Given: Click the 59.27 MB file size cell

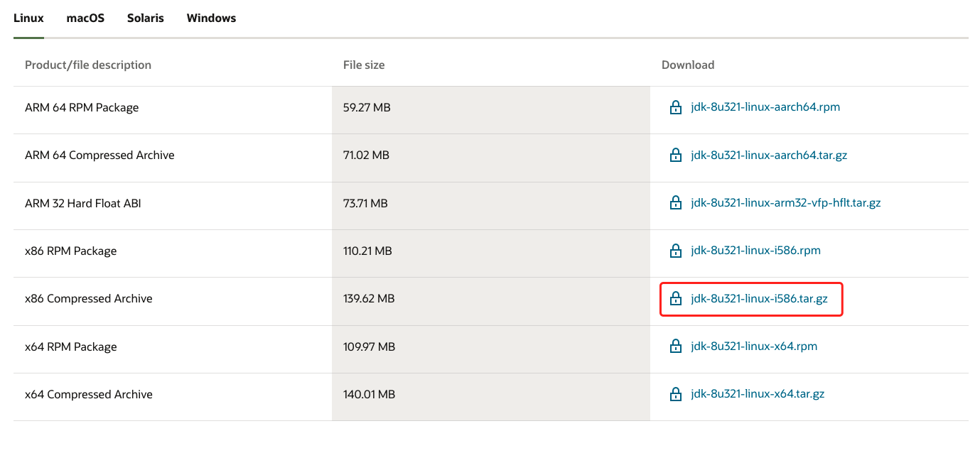Looking at the screenshot, I should 491,110.
